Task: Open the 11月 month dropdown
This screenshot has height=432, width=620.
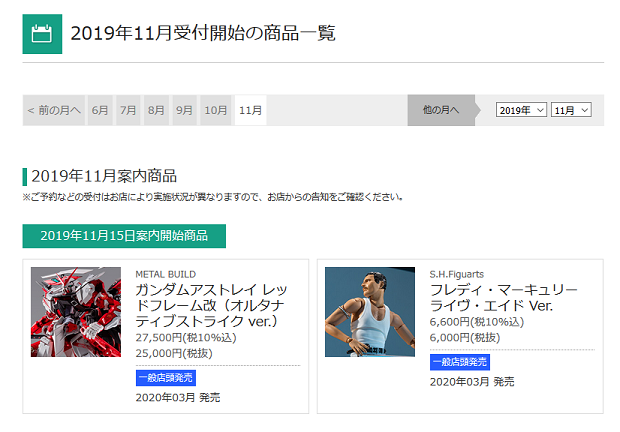Action: pyautogui.click(x=571, y=110)
